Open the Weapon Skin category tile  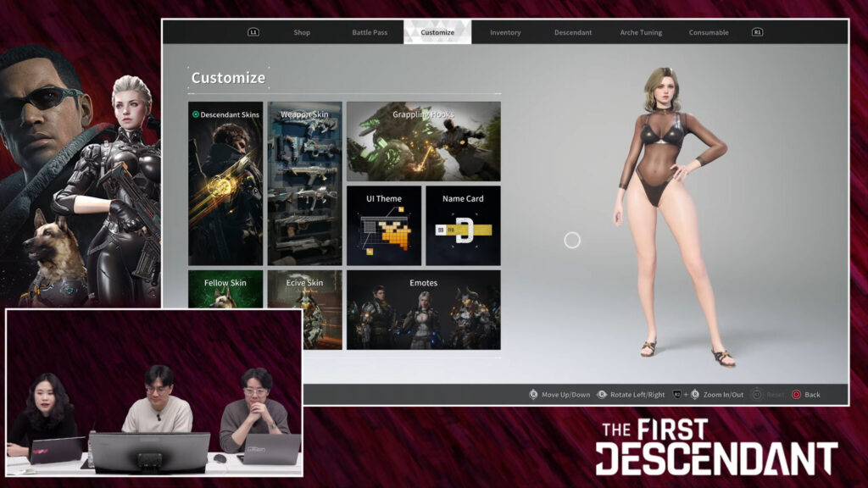pos(304,184)
